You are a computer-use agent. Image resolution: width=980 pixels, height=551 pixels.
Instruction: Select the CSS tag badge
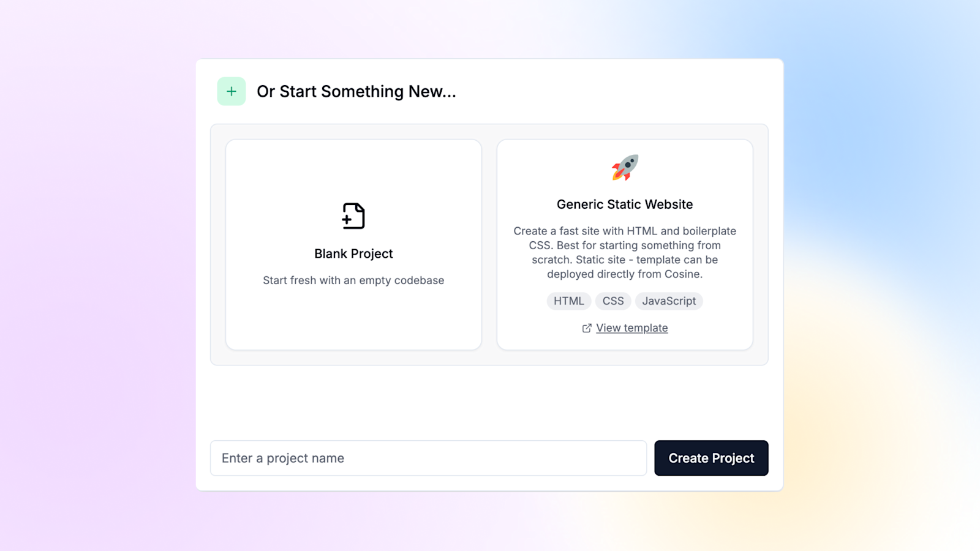click(x=612, y=301)
